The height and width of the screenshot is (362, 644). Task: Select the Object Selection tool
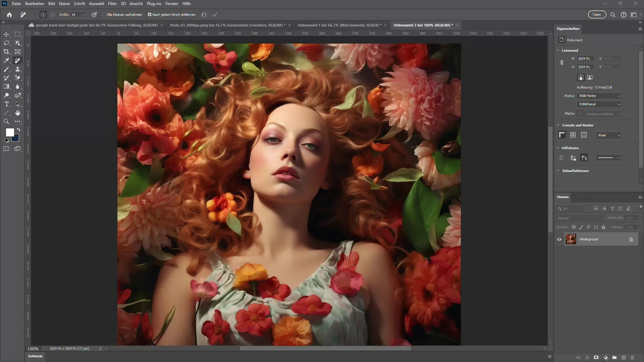coord(17,43)
